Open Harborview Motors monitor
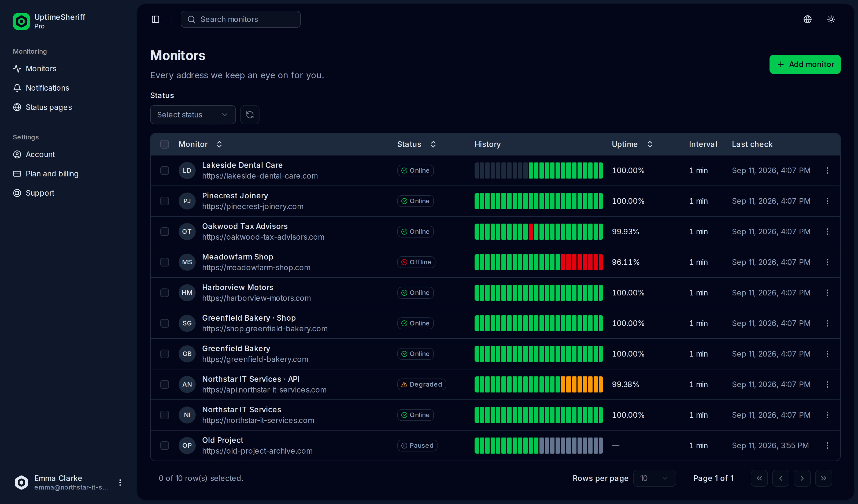This screenshot has width=858, height=504. pos(237,287)
